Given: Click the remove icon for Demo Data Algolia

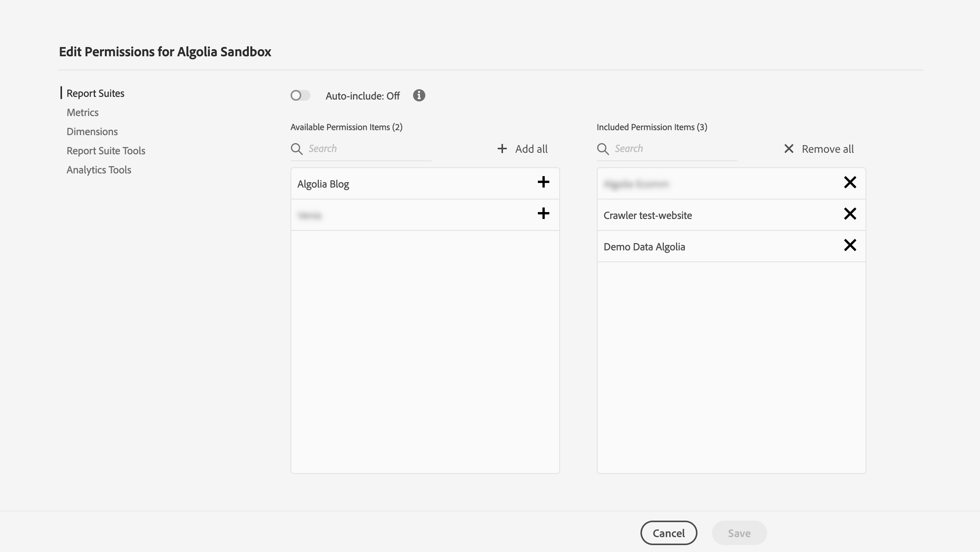Looking at the screenshot, I should coord(849,246).
